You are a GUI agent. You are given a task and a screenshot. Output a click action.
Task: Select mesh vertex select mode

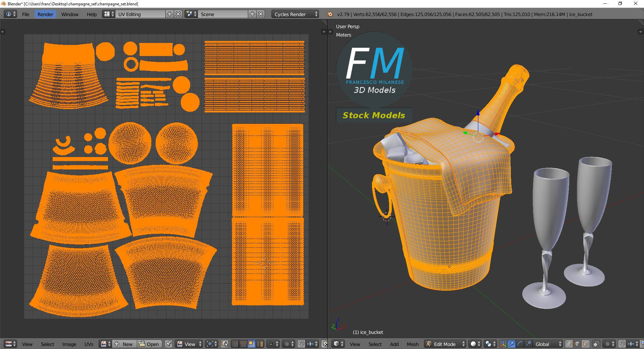click(x=569, y=344)
